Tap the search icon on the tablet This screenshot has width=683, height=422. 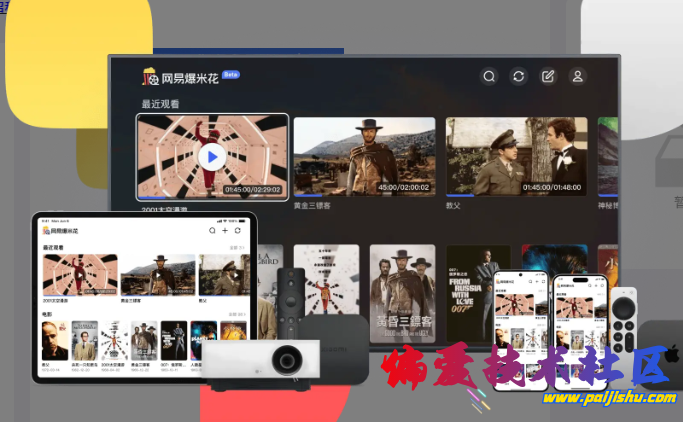(211, 231)
